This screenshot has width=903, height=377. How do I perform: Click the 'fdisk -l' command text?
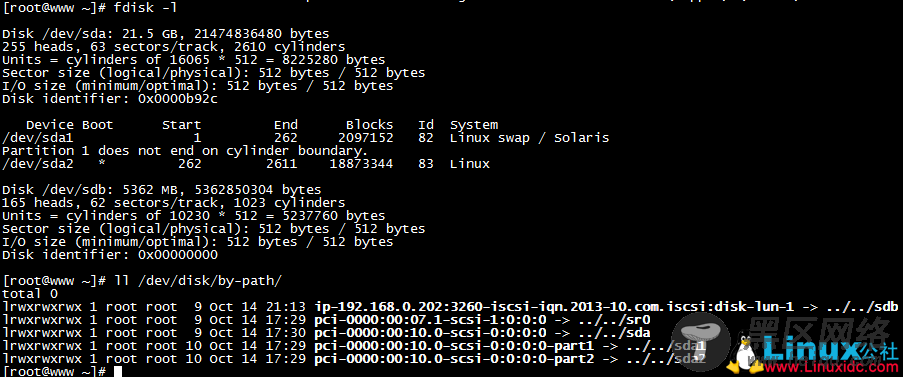[146, 7]
